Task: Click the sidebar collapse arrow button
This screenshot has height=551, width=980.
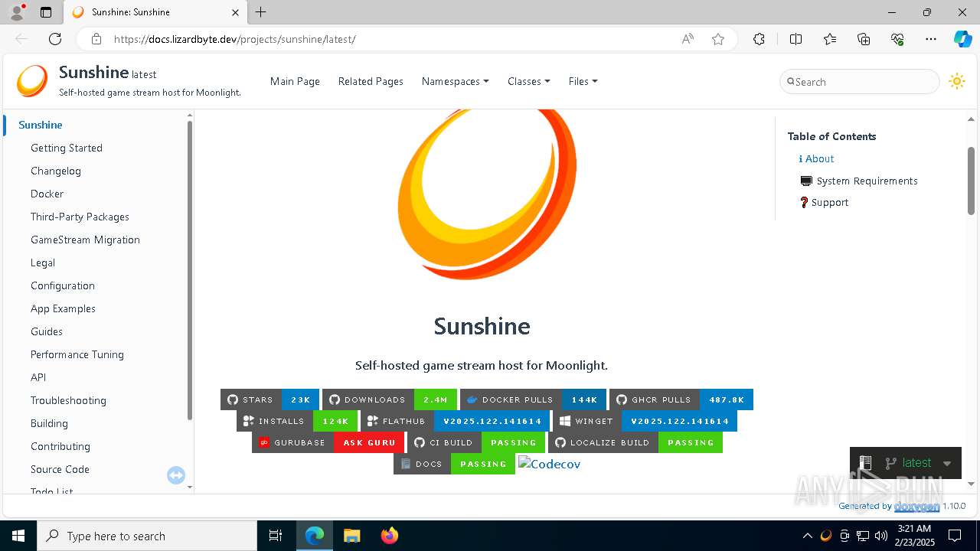Action: (x=176, y=475)
